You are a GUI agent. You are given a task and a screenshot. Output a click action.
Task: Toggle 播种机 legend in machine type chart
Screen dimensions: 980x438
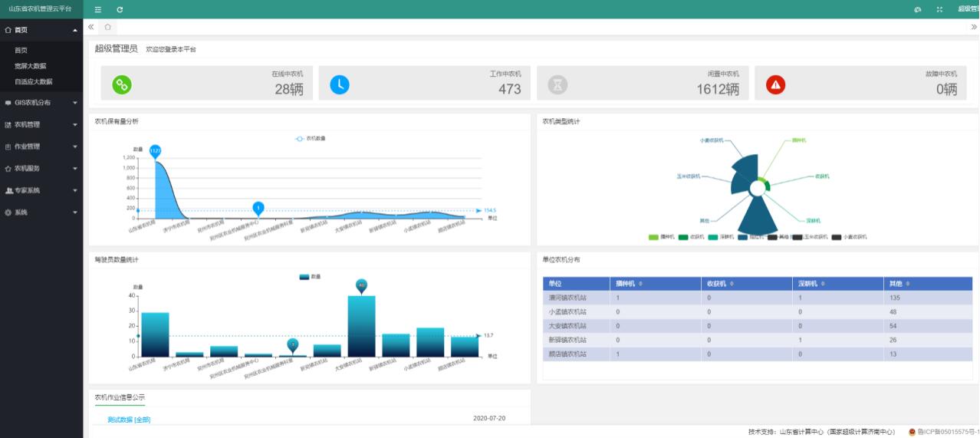click(661, 237)
